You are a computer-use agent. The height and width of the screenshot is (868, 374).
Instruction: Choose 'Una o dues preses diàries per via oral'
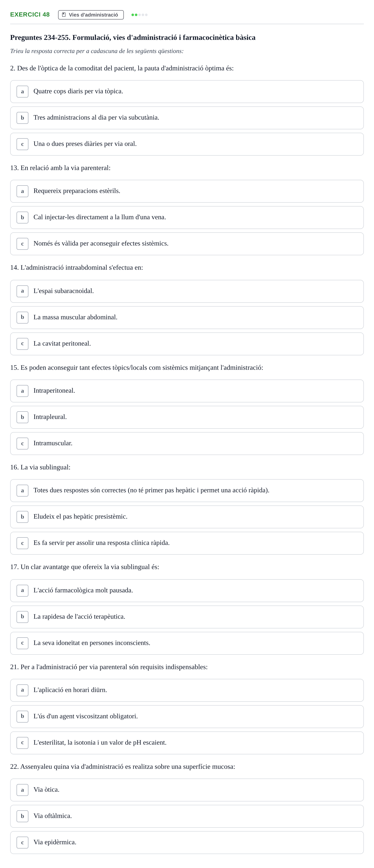pyautogui.click(x=187, y=144)
